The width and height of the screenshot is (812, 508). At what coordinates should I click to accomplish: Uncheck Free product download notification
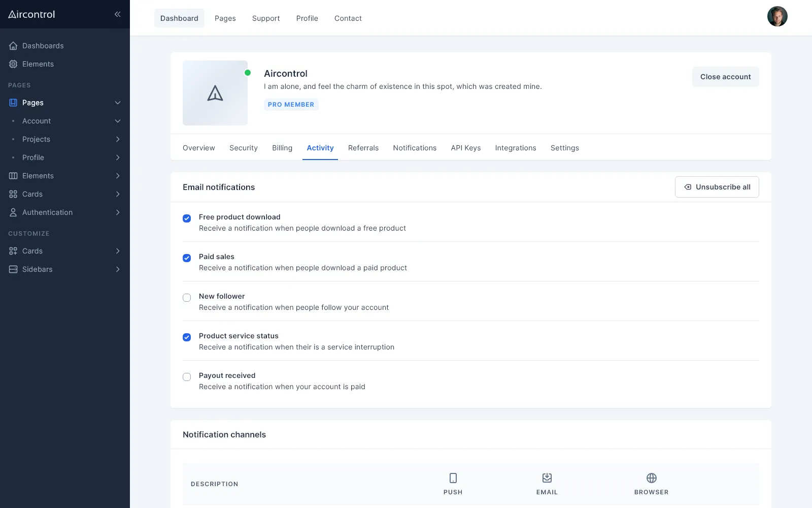click(187, 218)
